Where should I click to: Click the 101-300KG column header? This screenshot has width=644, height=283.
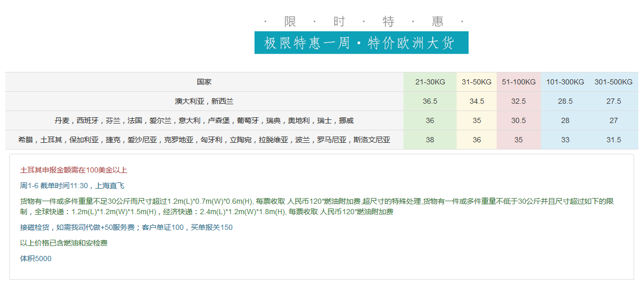point(565,82)
